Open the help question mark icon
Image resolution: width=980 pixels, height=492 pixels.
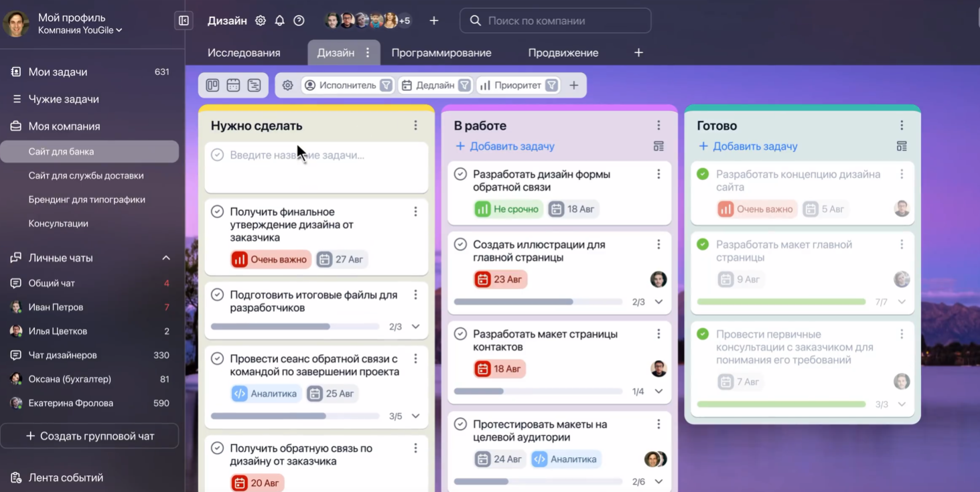[299, 21]
